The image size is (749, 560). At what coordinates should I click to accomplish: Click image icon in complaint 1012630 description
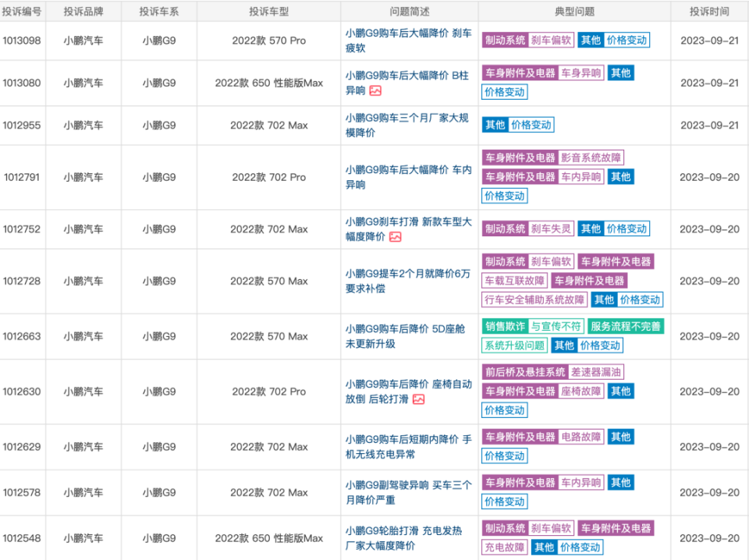(x=418, y=399)
